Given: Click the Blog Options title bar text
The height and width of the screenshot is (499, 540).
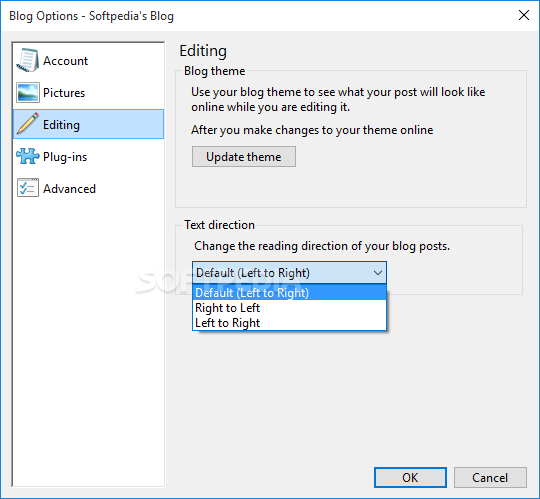Looking at the screenshot, I should 91,16.
